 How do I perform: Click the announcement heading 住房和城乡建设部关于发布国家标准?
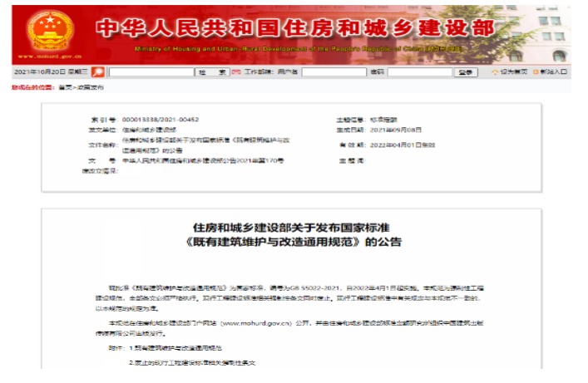(291, 228)
